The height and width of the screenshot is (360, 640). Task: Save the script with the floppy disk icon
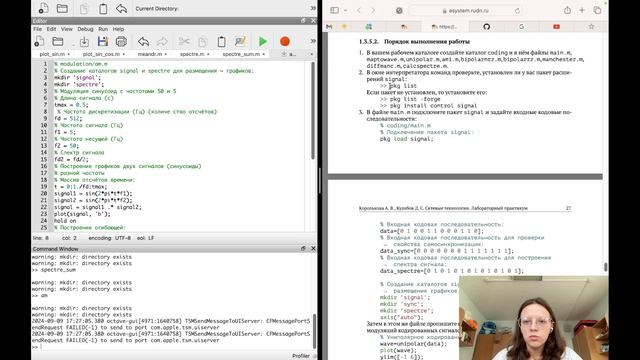coord(103,41)
